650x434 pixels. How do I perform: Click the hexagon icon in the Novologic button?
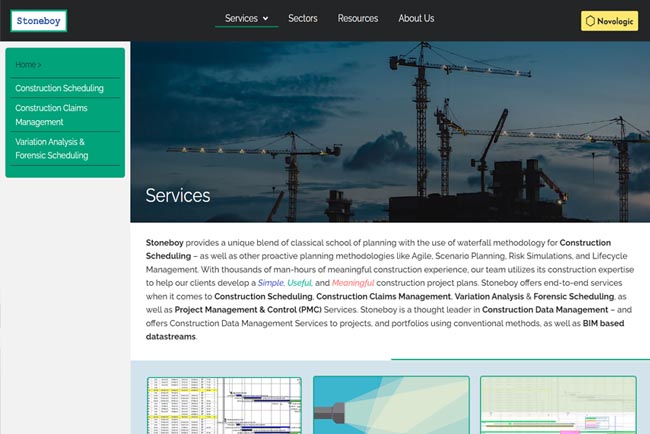click(x=590, y=21)
